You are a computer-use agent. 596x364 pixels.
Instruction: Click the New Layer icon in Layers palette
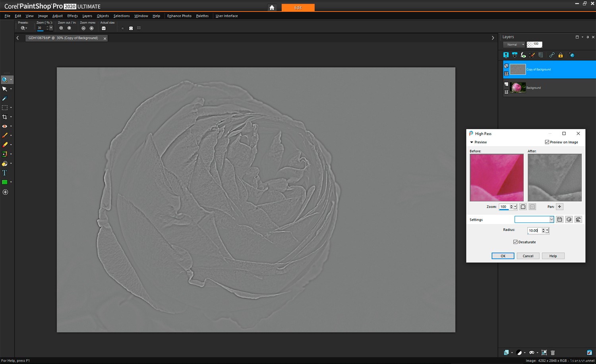pos(506,55)
